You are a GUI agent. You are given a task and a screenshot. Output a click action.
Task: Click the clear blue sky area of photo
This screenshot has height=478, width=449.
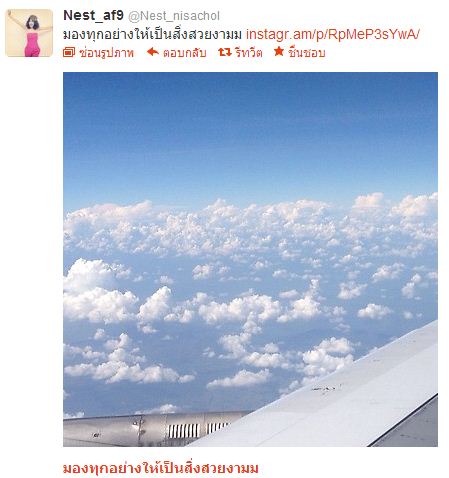point(250,133)
